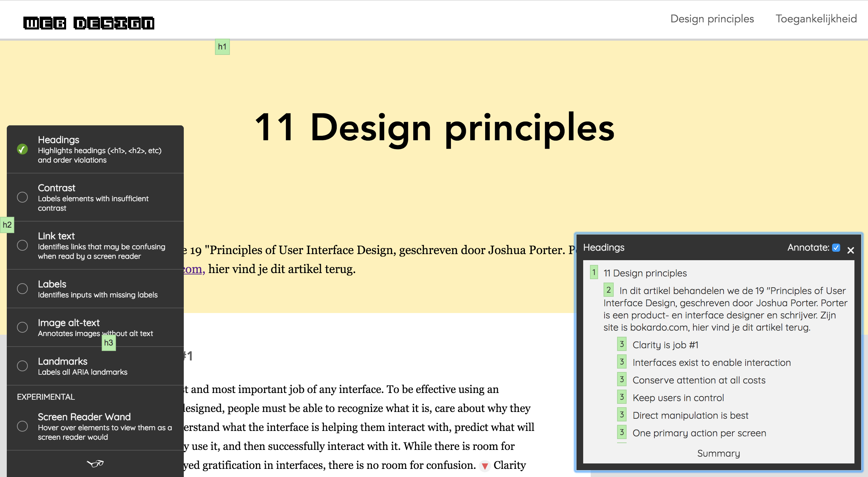Click the h2 annotation tag
This screenshot has height=477, width=868.
(x=7, y=225)
